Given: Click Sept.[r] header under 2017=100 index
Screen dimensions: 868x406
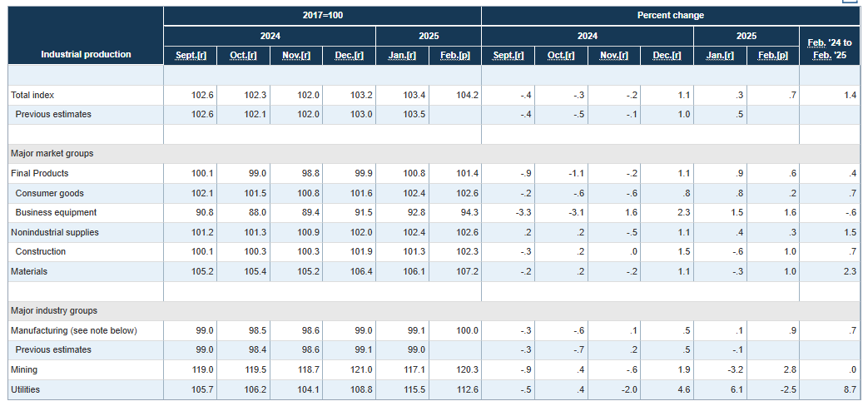Looking at the screenshot, I should click(191, 55).
